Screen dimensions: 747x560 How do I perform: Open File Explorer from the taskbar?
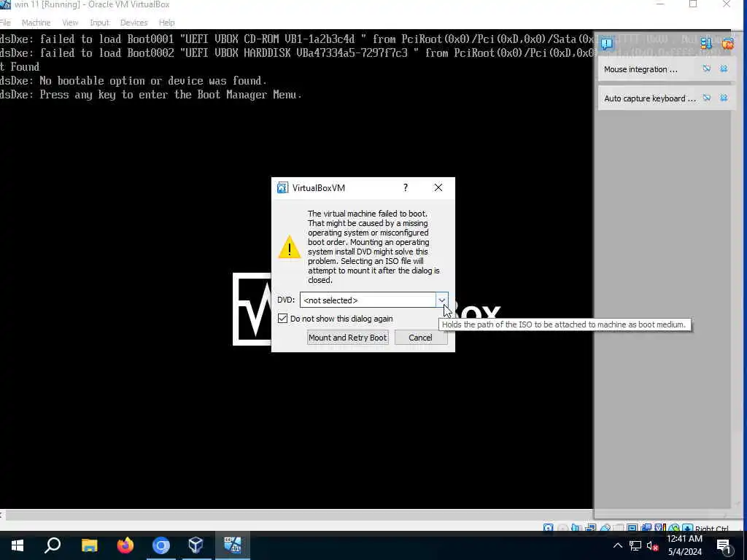(x=89, y=545)
